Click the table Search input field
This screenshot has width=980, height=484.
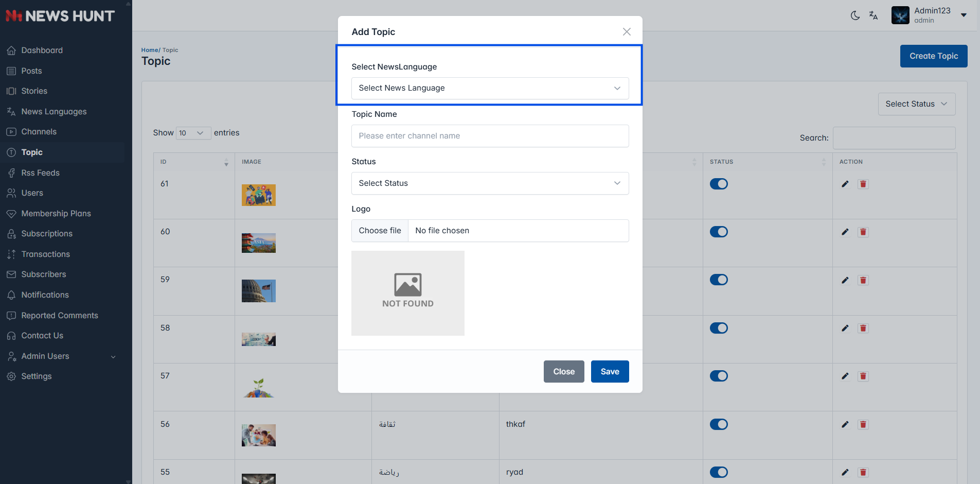pyautogui.click(x=894, y=138)
